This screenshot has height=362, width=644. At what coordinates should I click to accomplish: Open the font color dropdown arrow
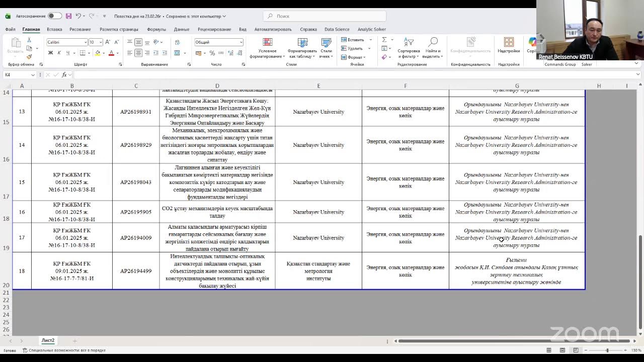pyautogui.click(x=117, y=53)
